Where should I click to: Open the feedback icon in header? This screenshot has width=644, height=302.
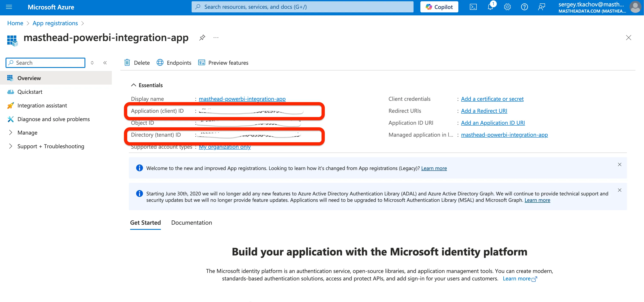point(541,7)
